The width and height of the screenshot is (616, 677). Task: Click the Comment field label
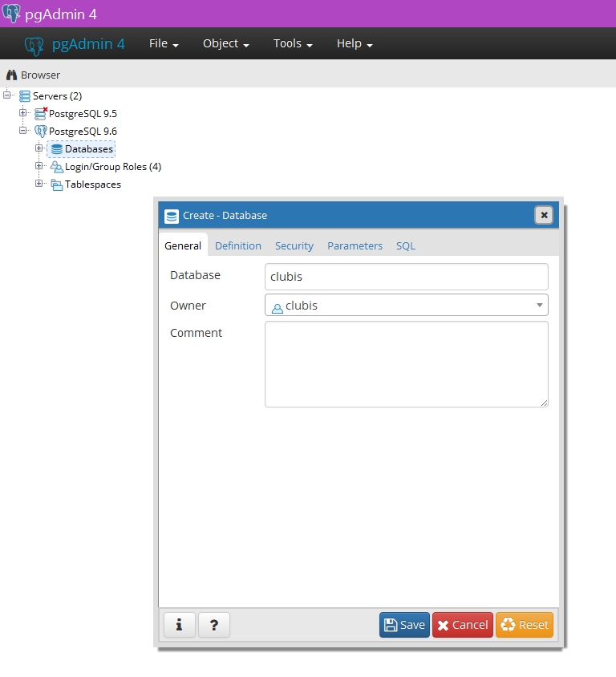(196, 333)
